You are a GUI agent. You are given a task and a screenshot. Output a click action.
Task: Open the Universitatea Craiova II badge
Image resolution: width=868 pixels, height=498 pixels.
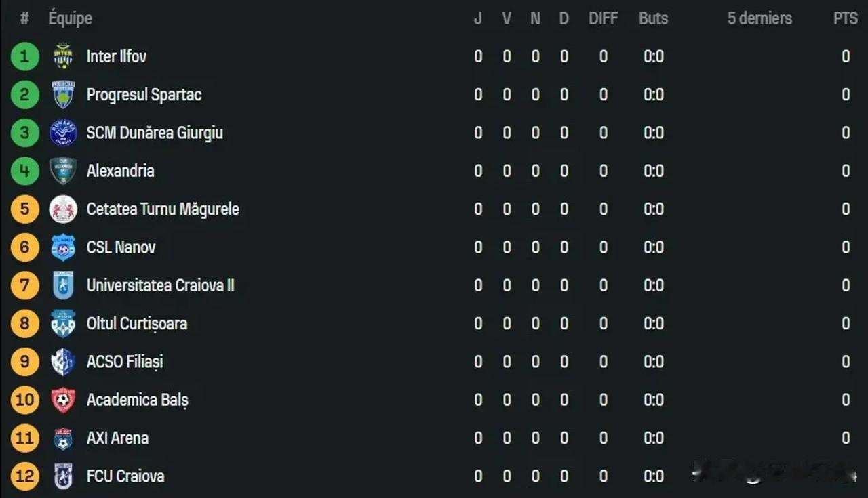(63, 285)
